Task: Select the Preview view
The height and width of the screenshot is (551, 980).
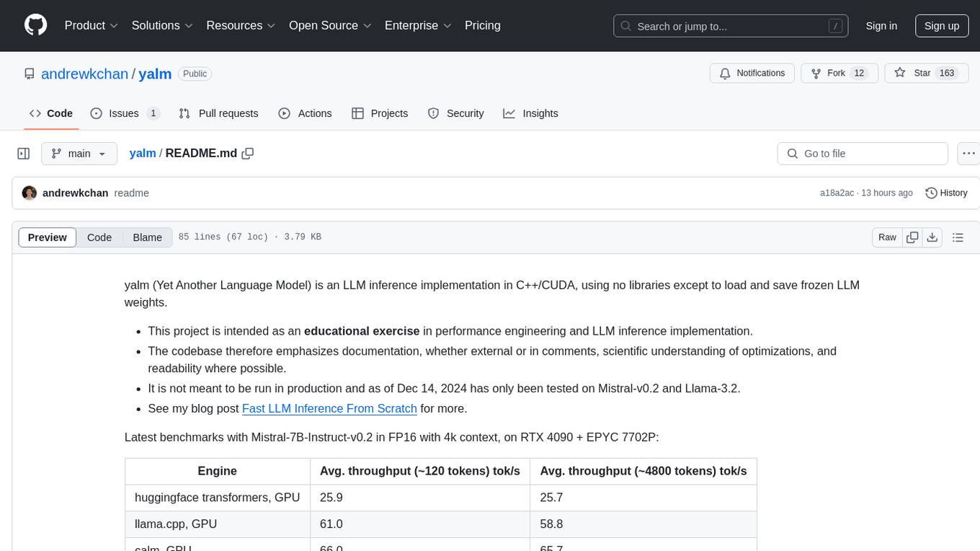Action: (x=48, y=237)
